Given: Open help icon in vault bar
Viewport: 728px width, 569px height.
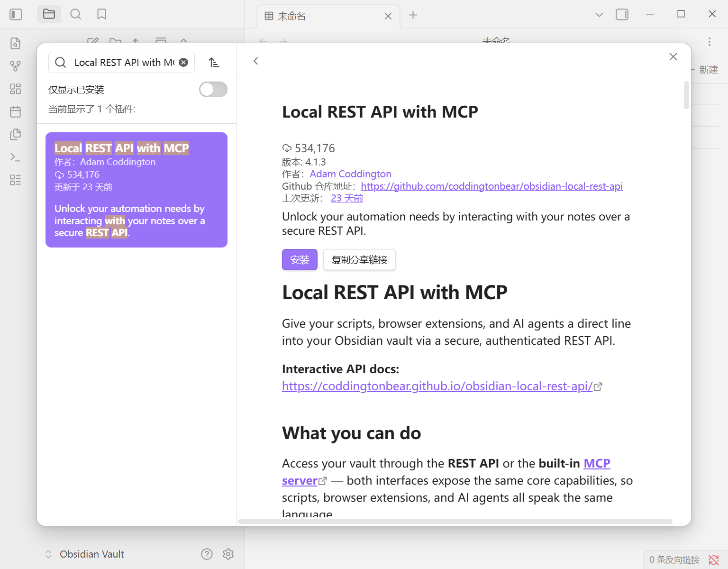Looking at the screenshot, I should pos(207,554).
